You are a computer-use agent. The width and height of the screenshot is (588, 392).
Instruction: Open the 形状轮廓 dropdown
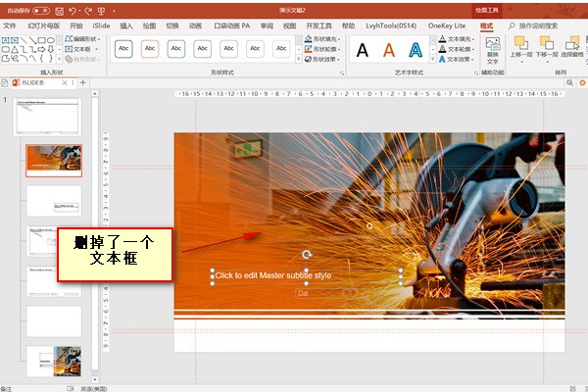(x=321, y=49)
